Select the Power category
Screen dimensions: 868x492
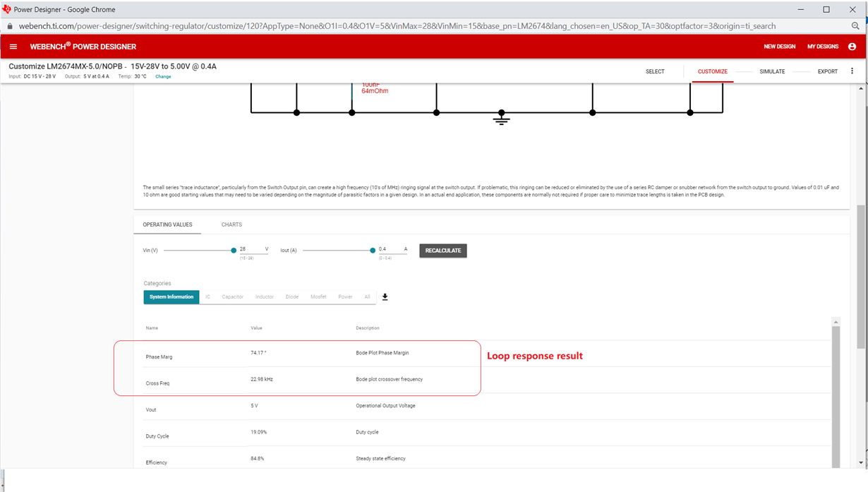click(x=345, y=297)
